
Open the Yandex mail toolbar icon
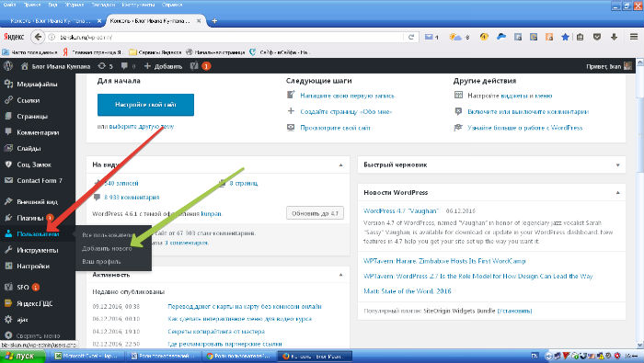click(x=431, y=37)
